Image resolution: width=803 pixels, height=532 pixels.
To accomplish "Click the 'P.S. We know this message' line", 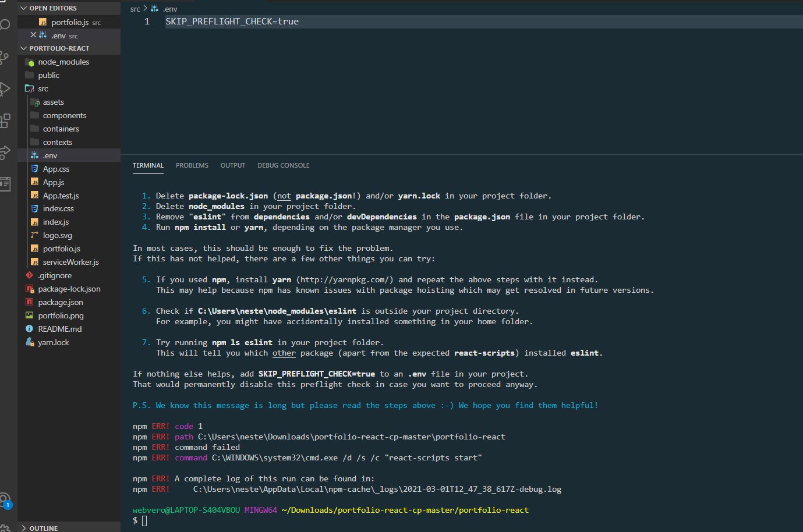I will tap(365, 405).
